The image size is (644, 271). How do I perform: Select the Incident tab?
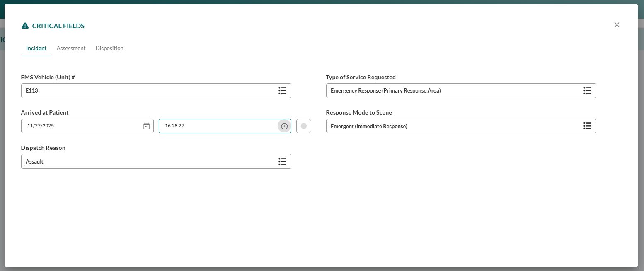(x=36, y=48)
